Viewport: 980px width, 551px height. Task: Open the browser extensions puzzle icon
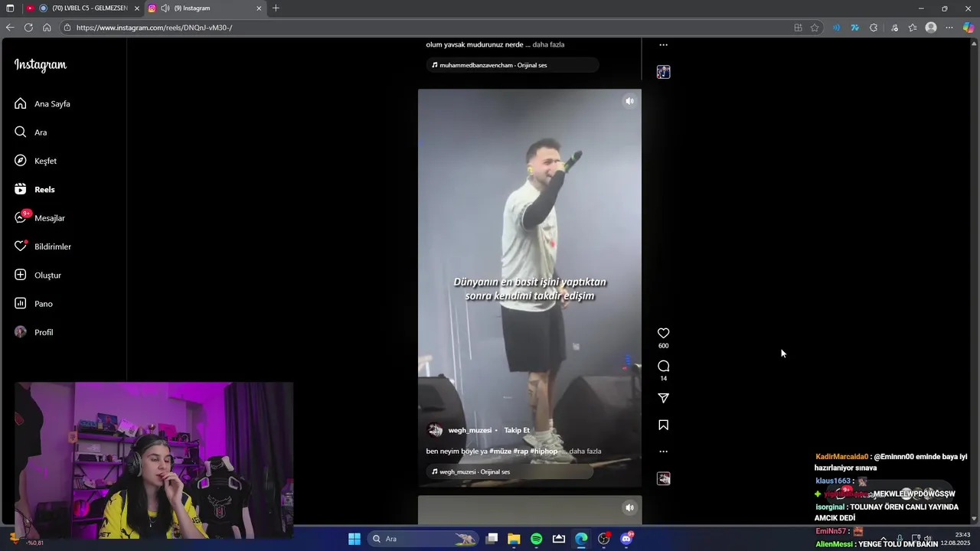pos(874,28)
